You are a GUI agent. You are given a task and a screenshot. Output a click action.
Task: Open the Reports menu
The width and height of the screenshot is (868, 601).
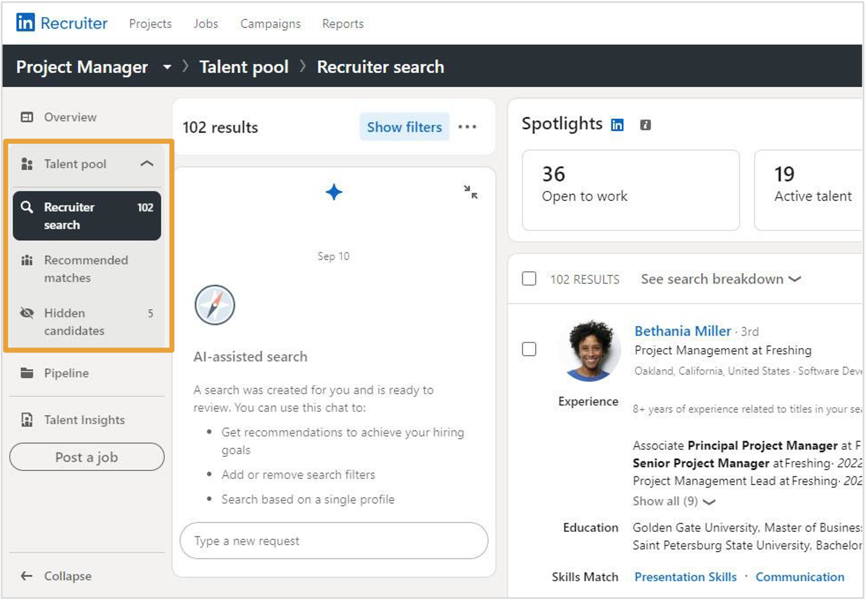(343, 24)
